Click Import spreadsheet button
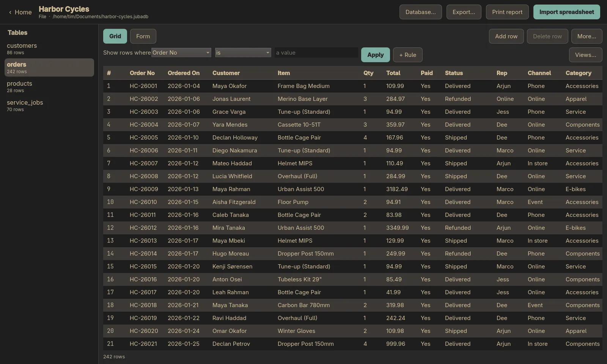This screenshot has width=607, height=364. pyautogui.click(x=566, y=12)
